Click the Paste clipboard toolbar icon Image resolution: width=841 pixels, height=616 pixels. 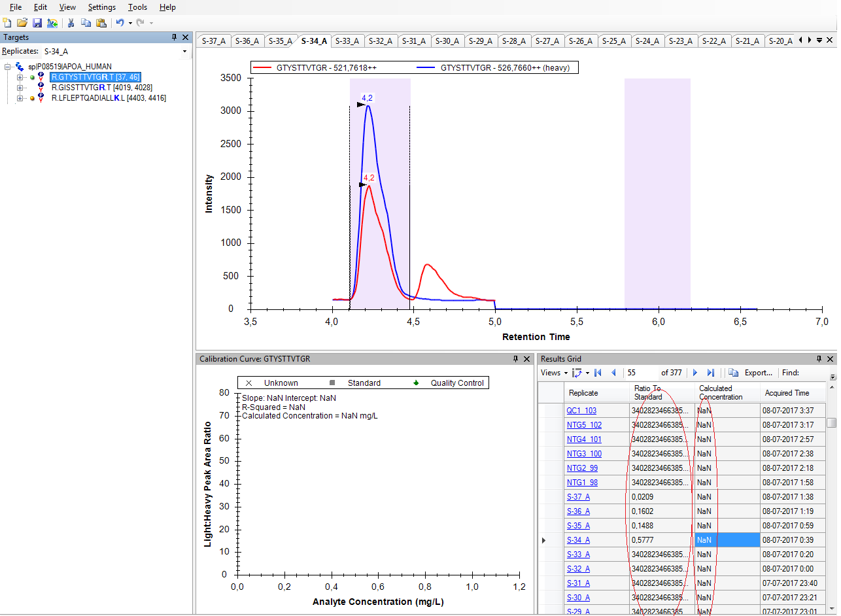pyautogui.click(x=101, y=23)
